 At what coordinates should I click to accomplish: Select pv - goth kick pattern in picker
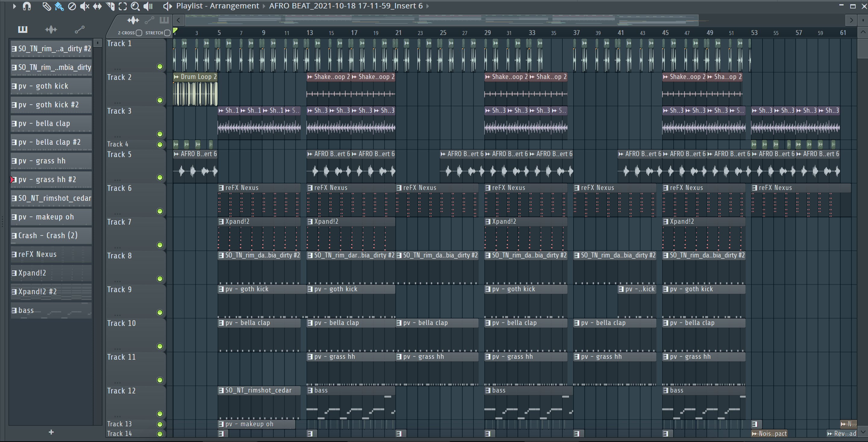(51, 86)
